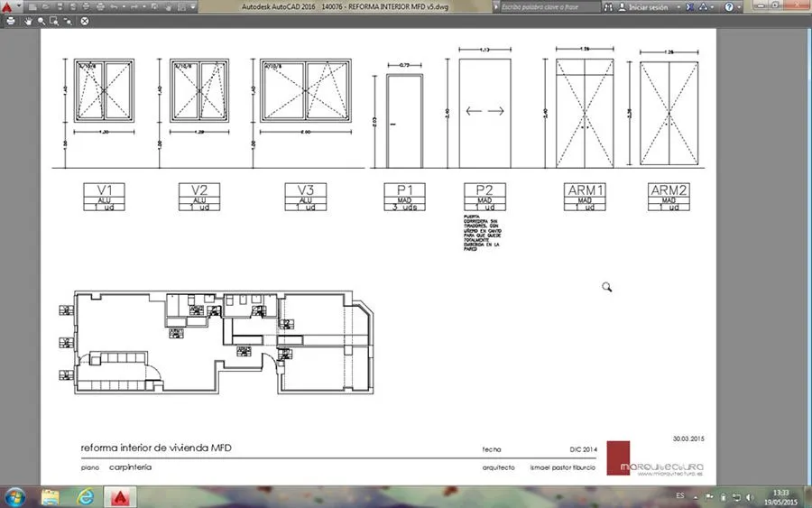Open File Explorer from taskbar
Viewport: 812px width, 508px height.
pyautogui.click(x=51, y=497)
